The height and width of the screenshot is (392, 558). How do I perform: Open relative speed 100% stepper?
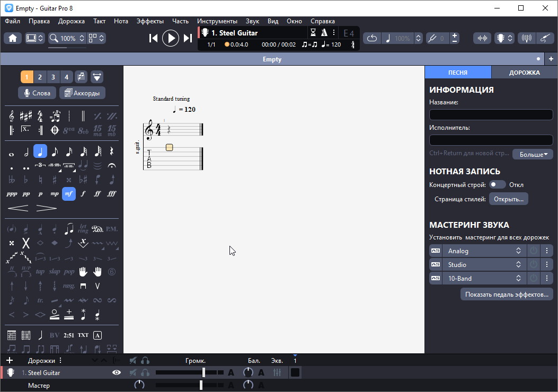[x=419, y=38]
